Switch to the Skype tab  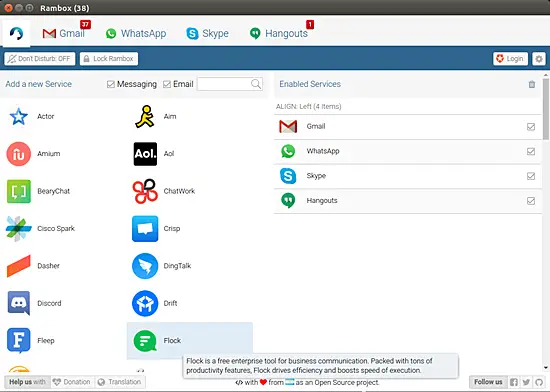[x=207, y=33]
